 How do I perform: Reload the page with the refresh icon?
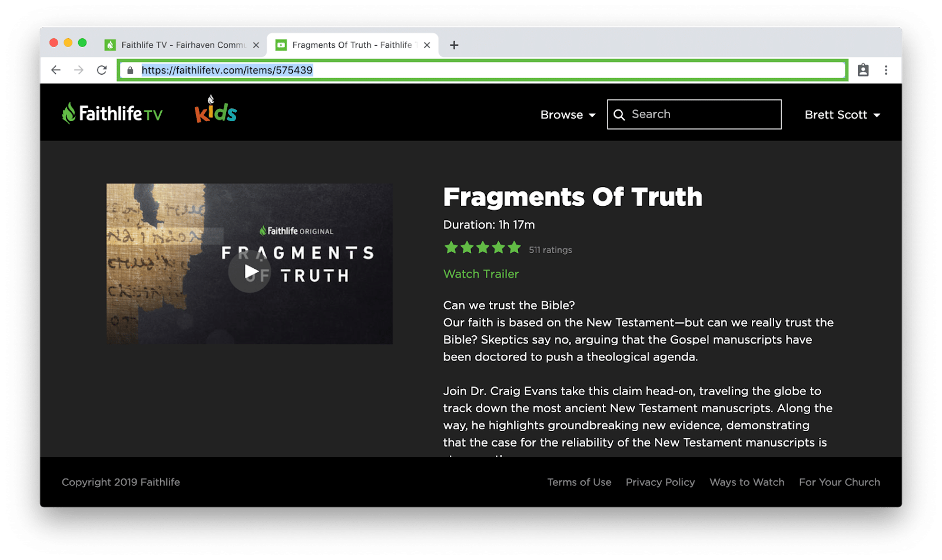pos(102,70)
